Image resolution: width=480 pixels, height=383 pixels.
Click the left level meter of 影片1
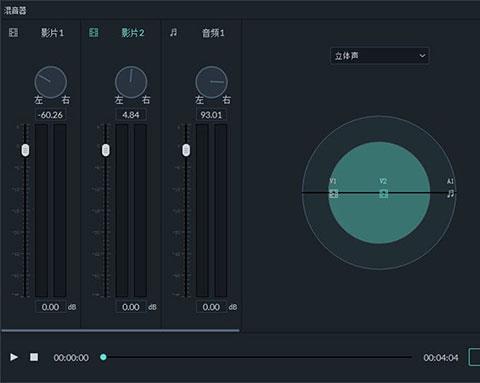click(41, 211)
